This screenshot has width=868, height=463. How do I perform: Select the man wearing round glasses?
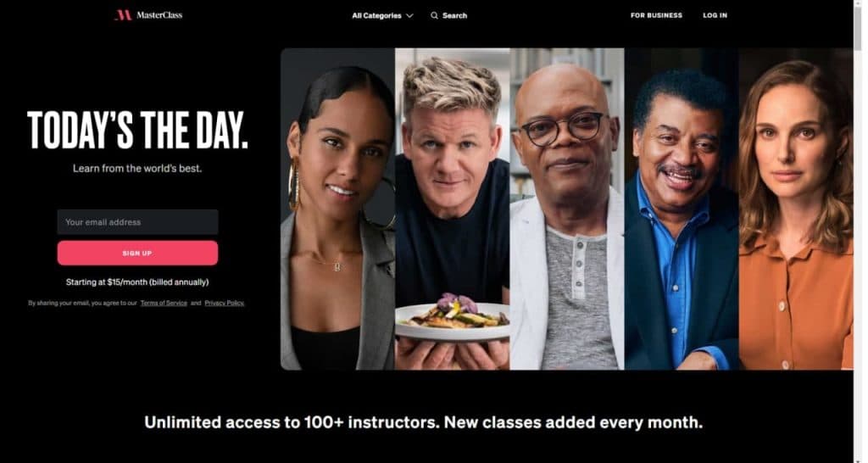[x=567, y=209]
